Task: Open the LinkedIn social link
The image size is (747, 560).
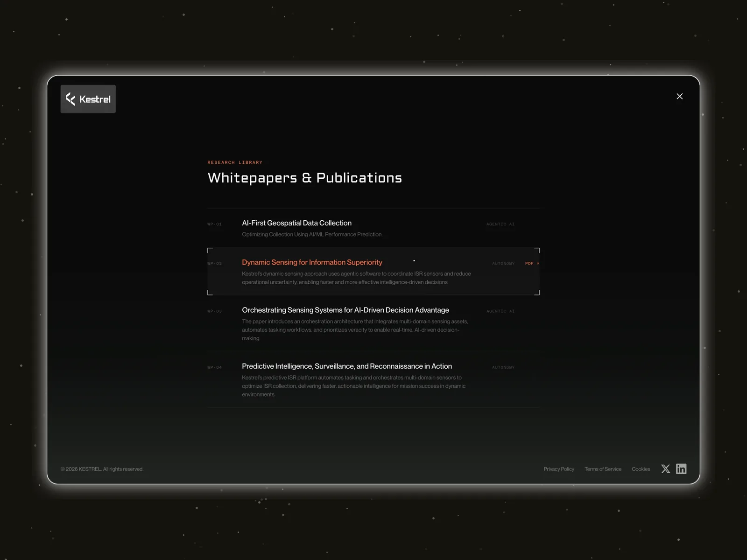Action: [681, 469]
